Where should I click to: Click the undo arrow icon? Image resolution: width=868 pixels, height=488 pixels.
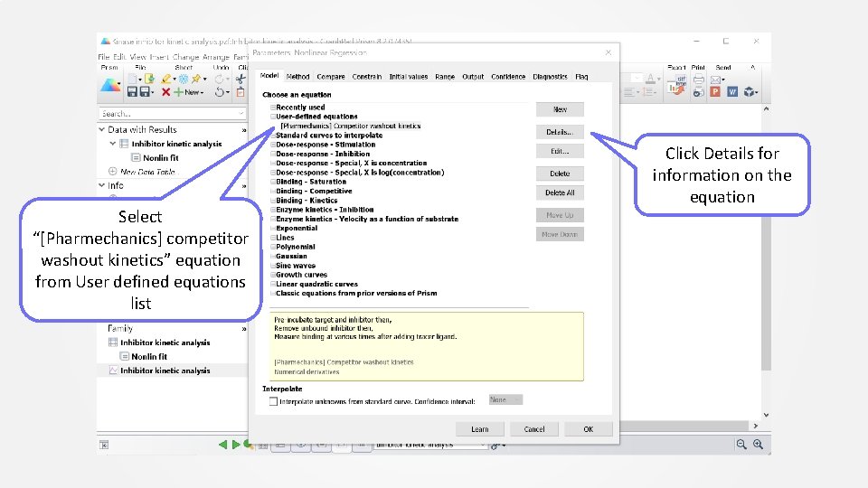click(219, 92)
